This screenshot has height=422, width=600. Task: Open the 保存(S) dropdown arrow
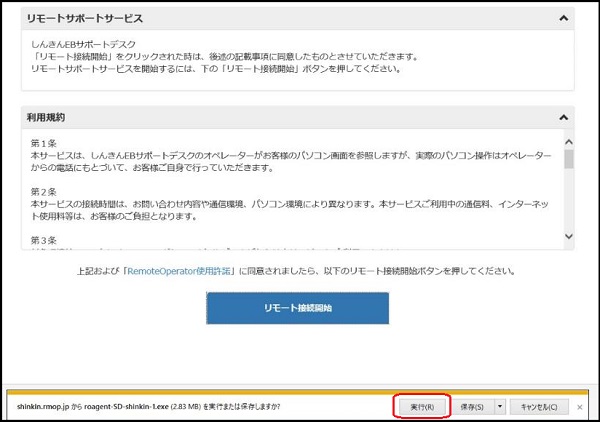pos(501,407)
